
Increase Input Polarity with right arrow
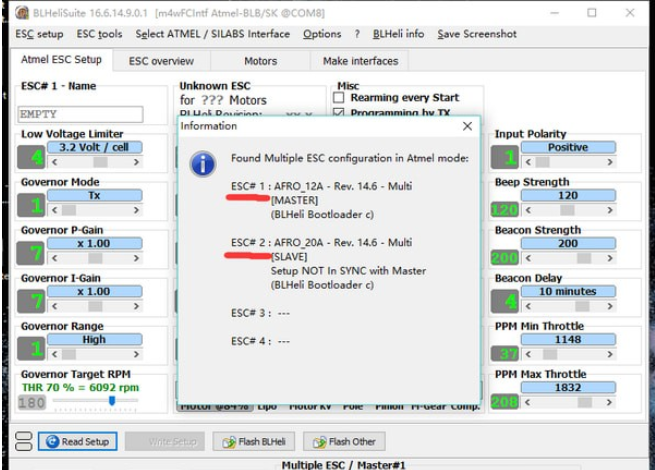pyautogui.click(x=610, y=162)
